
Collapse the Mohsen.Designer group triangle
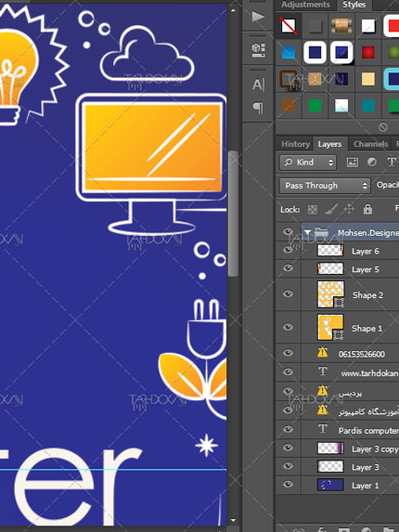(307, 232)
